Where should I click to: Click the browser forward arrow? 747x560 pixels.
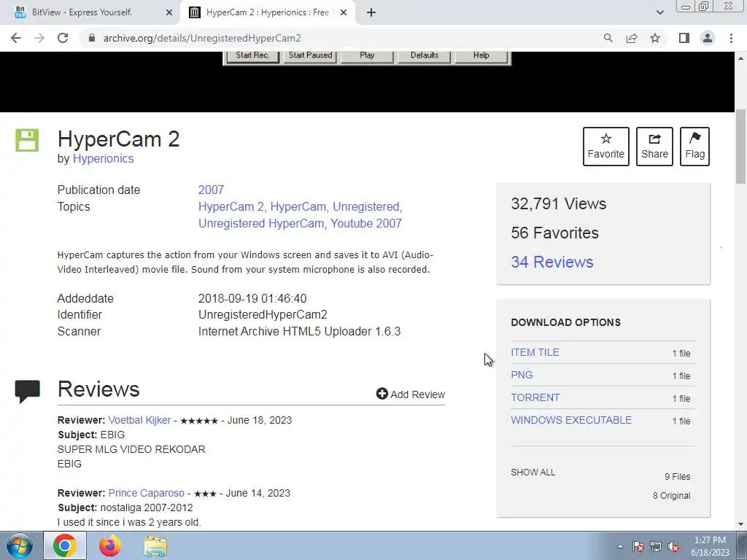click(39, 38)
